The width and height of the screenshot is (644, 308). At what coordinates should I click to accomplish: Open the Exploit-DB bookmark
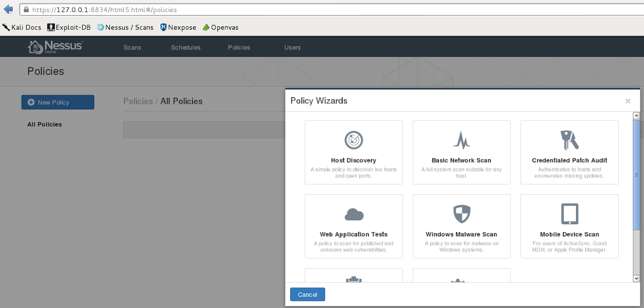[69, 27]
